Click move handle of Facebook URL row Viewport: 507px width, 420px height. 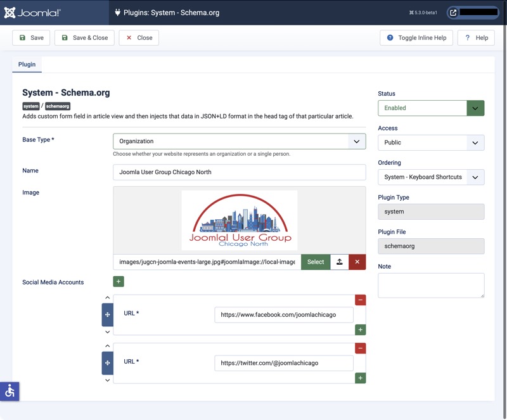click(x=107, y=314)
